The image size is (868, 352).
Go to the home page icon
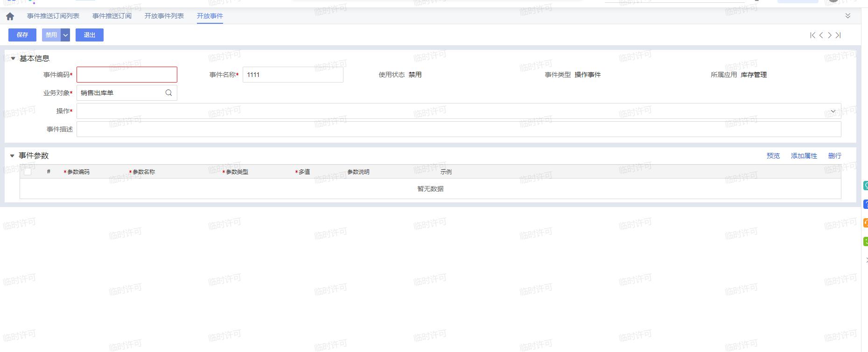click(10, 16)
